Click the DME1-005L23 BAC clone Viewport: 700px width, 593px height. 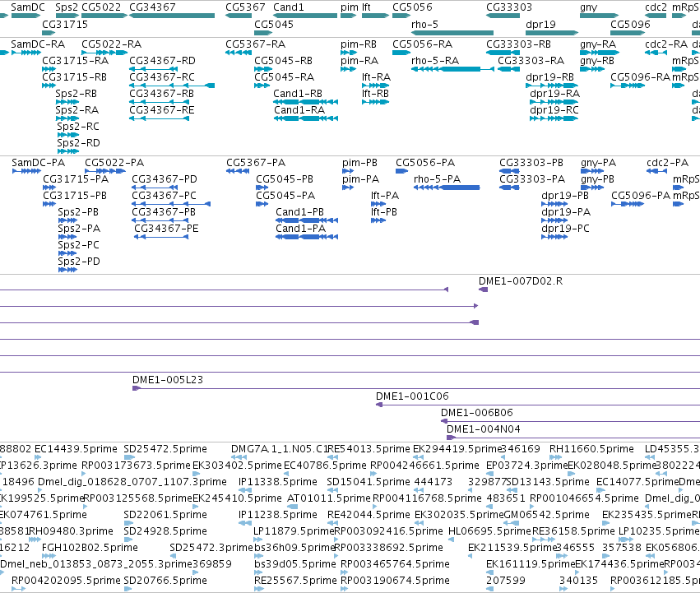pos(416,388)
